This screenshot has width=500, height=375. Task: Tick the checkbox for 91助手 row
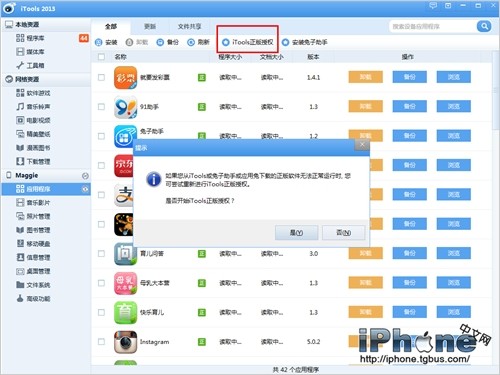click(x=101, y=107)
